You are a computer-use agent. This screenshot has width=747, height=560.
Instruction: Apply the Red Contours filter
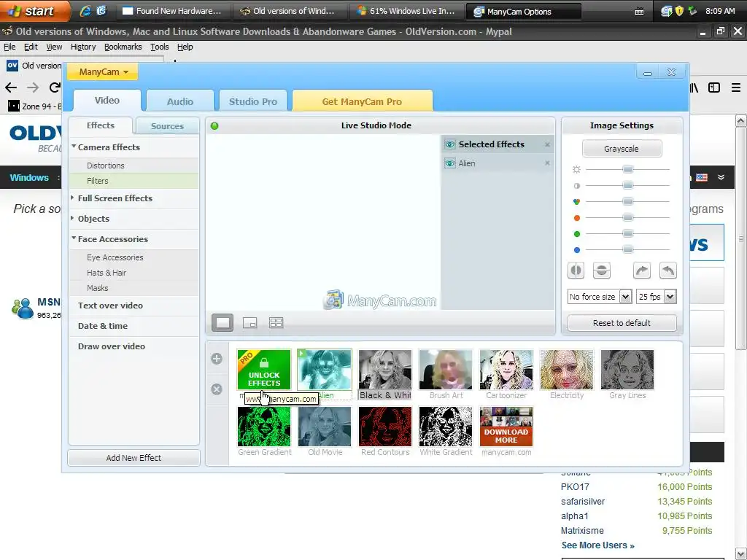pyautogui.click(x=385, y=426)
